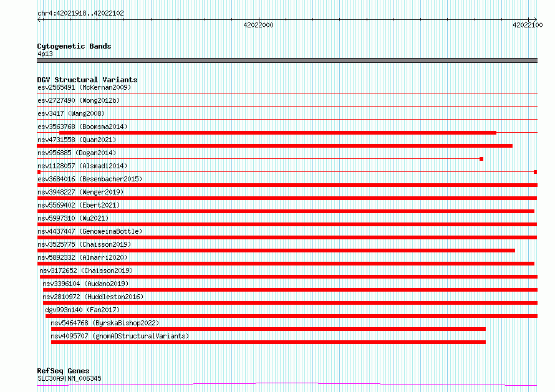Click the magenta SLC30A9 gene line
The width and height of the screenshot is (555, 392).
287,385
